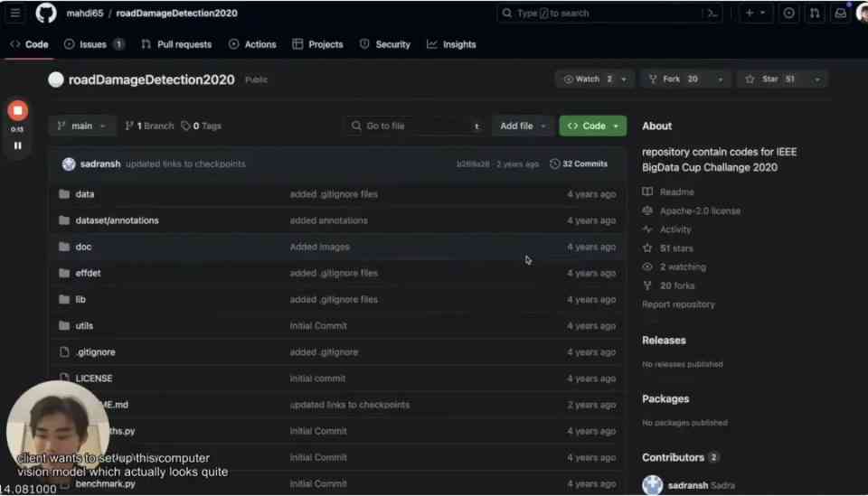Open the main branch selector dropdown
Image resolution: width=868 pixels, height=496 pixels.
82,126
